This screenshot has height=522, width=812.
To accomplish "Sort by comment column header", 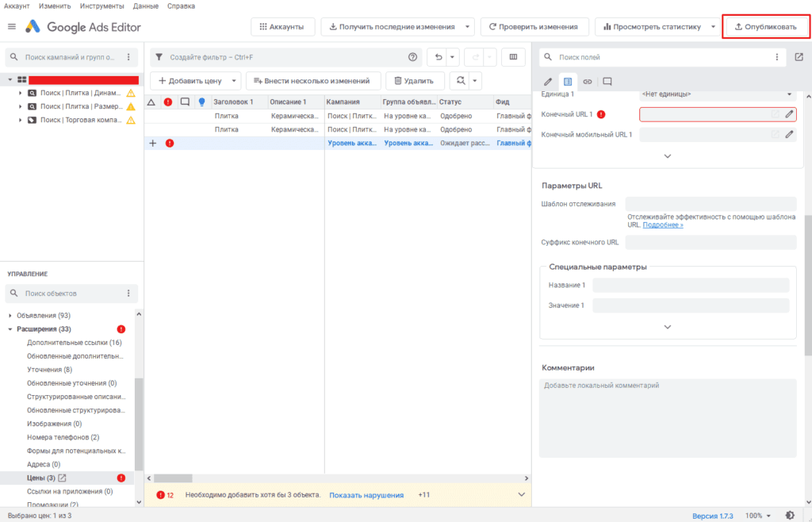I will click(185, 102).
